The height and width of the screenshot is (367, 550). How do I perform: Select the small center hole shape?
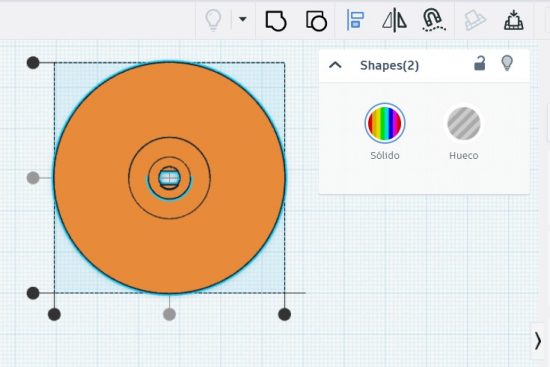169,178
